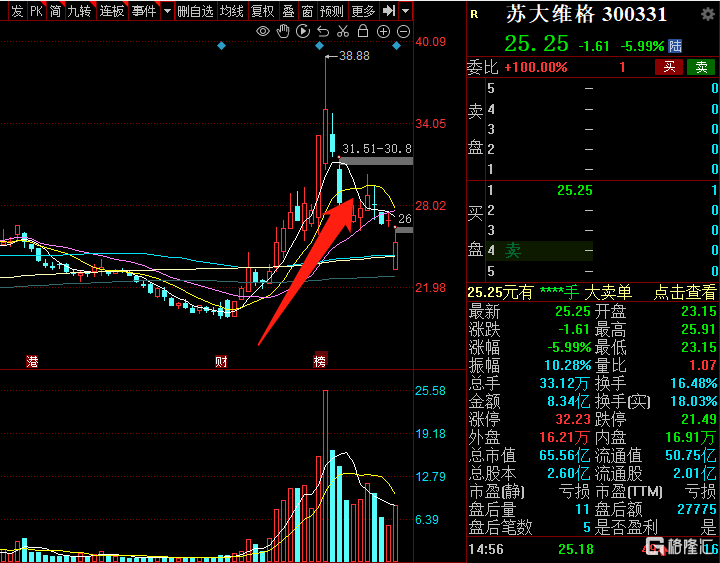This screenshot has height=563, width=720.
Task: Expand the dropdown after 事件
Action: pyautogui.click(x=167, y=11)
